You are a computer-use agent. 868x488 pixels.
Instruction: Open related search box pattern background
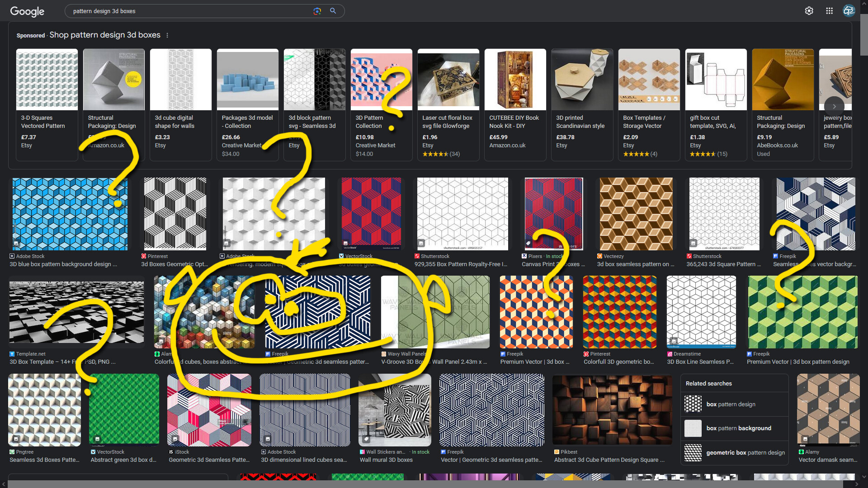click(739, 428)
